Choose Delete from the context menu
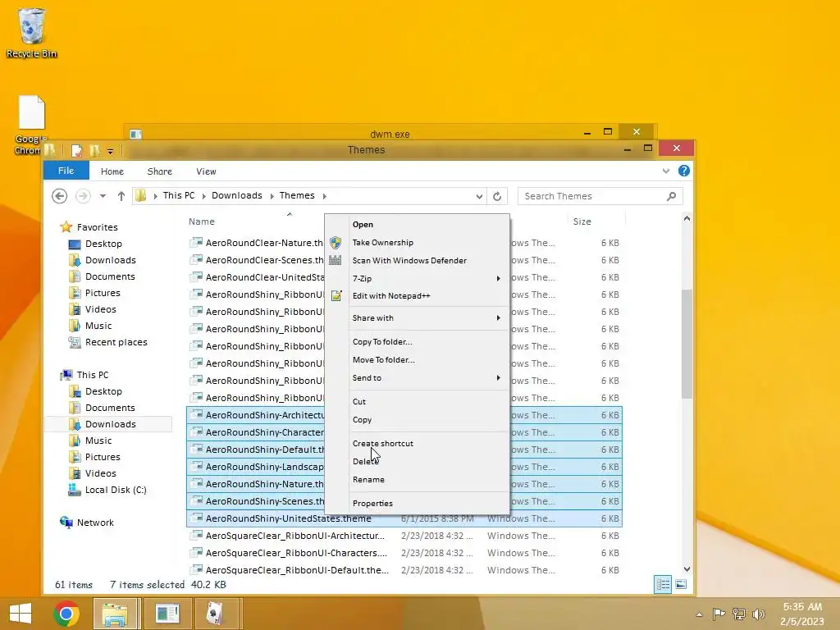The width and height of the screenshot is (840, 630). 418,461
